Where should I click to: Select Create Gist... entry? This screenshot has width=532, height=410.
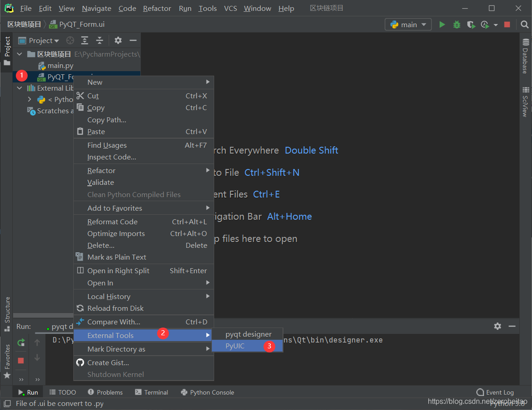pyautogui.click(x=144, y=362)
